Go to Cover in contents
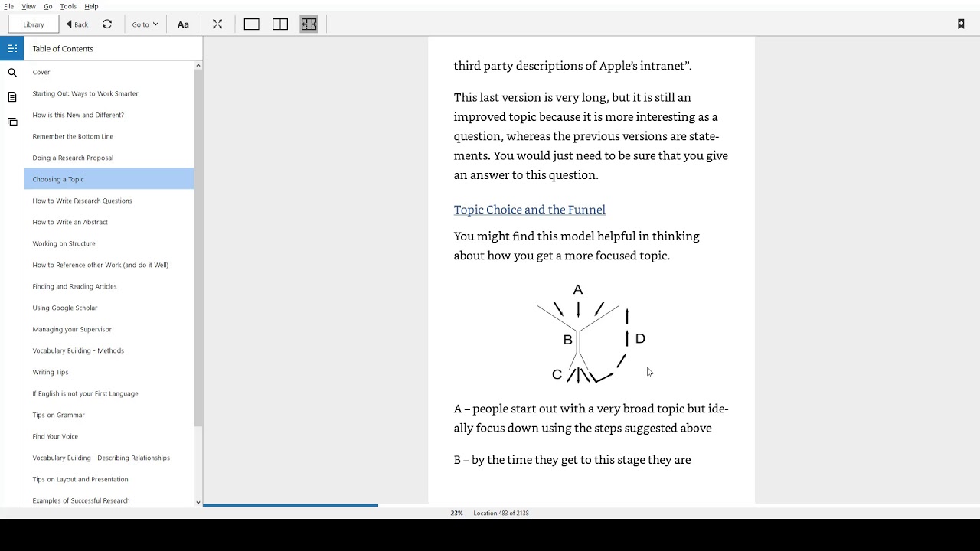The width and height of the screenshot is (980, 551). point(109,72)
